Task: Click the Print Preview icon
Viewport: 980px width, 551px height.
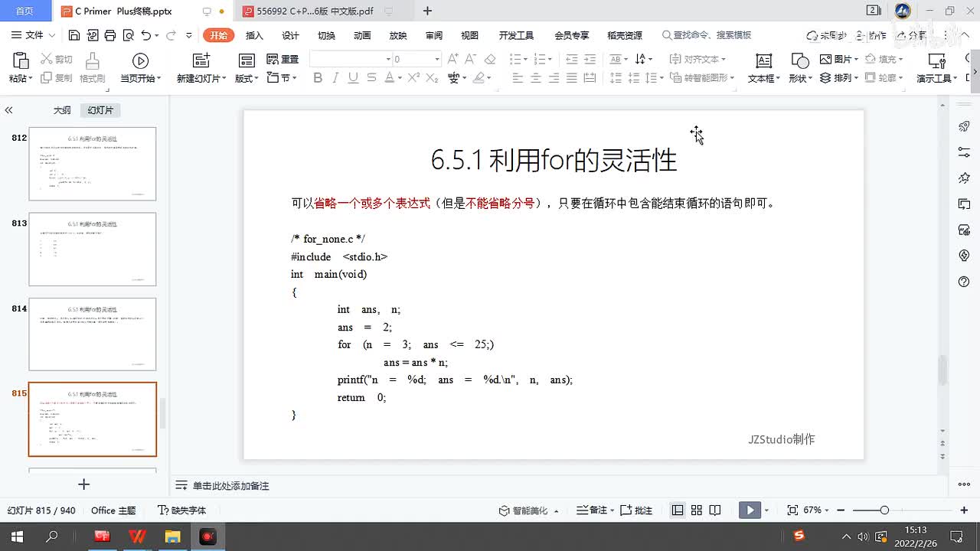Action: click(128, 35)
